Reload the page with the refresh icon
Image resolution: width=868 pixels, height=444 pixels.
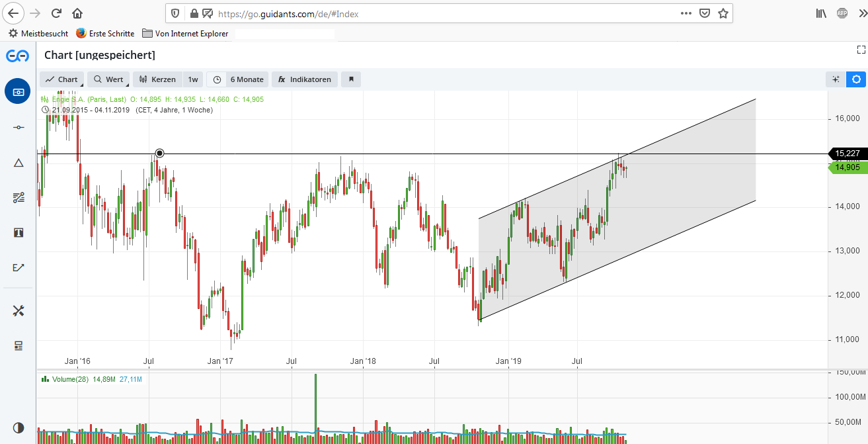(x=57, y=13)
